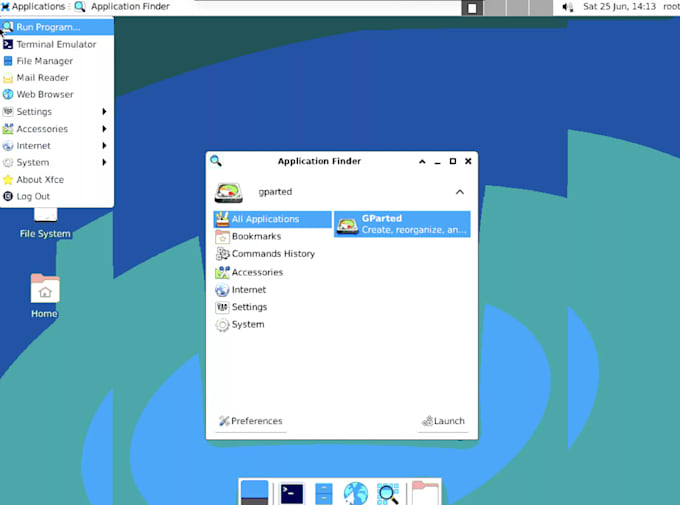This screenshot has width=680, height=505.
Task: Select the GParted result entry
Action: click(x=402, y=224)
